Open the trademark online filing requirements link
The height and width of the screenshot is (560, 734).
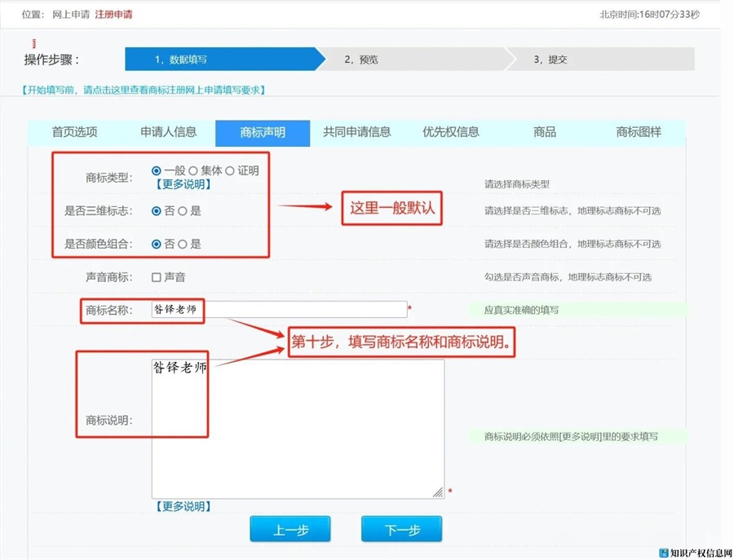coord(144,90)
